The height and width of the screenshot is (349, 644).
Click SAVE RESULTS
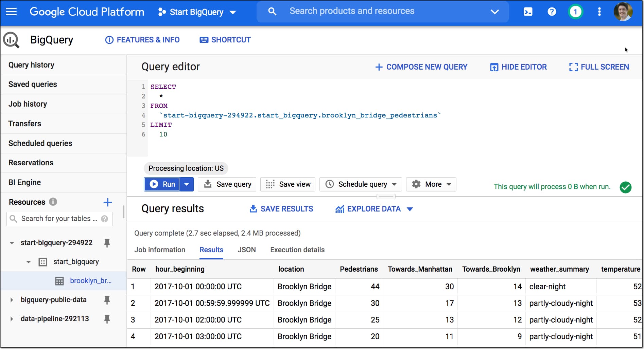(281, 209)
